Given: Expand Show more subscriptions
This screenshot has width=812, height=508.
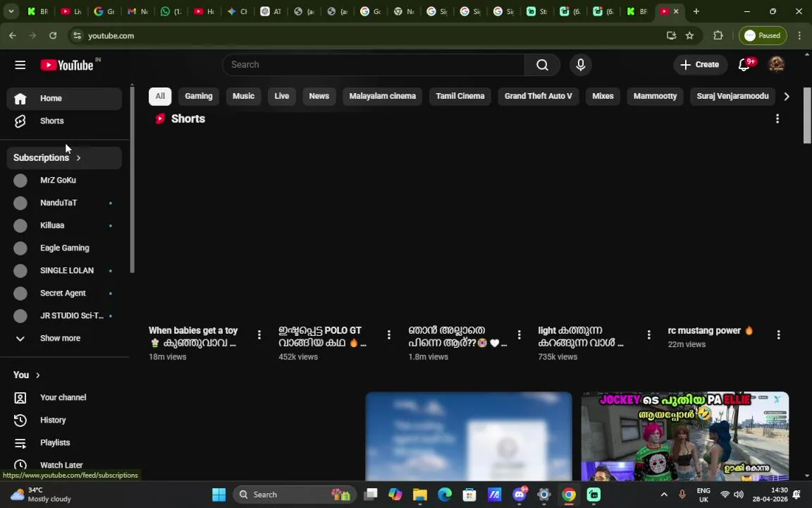Looking at the screenshot, I should (x=64, y=339).
